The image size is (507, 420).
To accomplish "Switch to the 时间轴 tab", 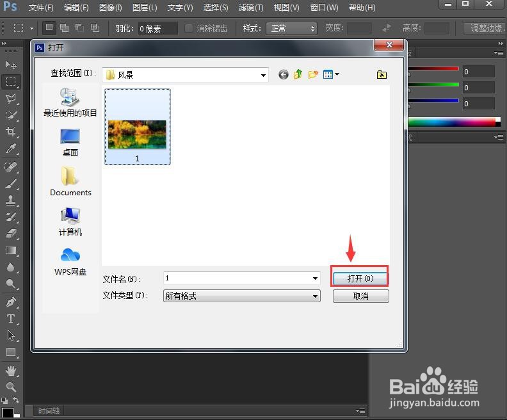I will pyautogui.click(x=49, y=411).
